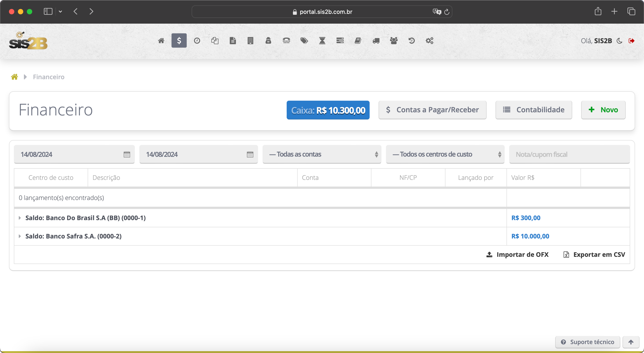Click the Safari address bar
The width and height of the screenshot is (644, 353).
point(322,12)
